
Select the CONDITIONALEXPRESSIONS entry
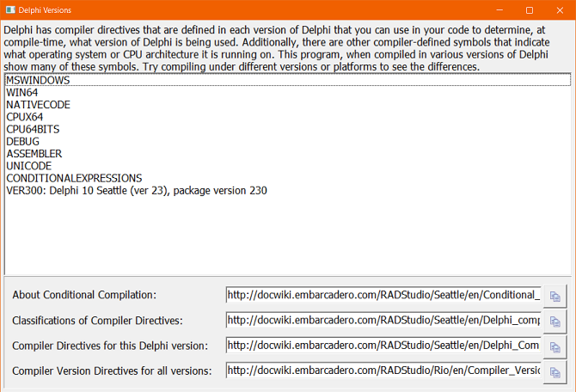pos(288,178)
